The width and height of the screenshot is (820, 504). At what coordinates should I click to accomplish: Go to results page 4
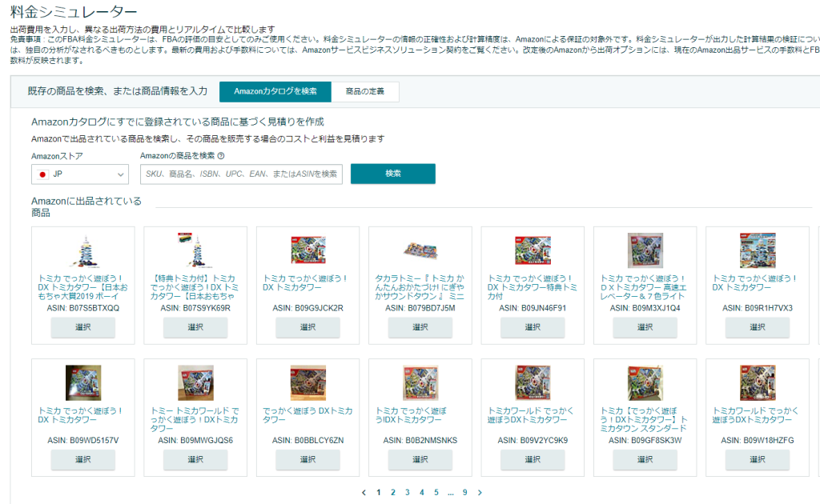coord(421,493)
